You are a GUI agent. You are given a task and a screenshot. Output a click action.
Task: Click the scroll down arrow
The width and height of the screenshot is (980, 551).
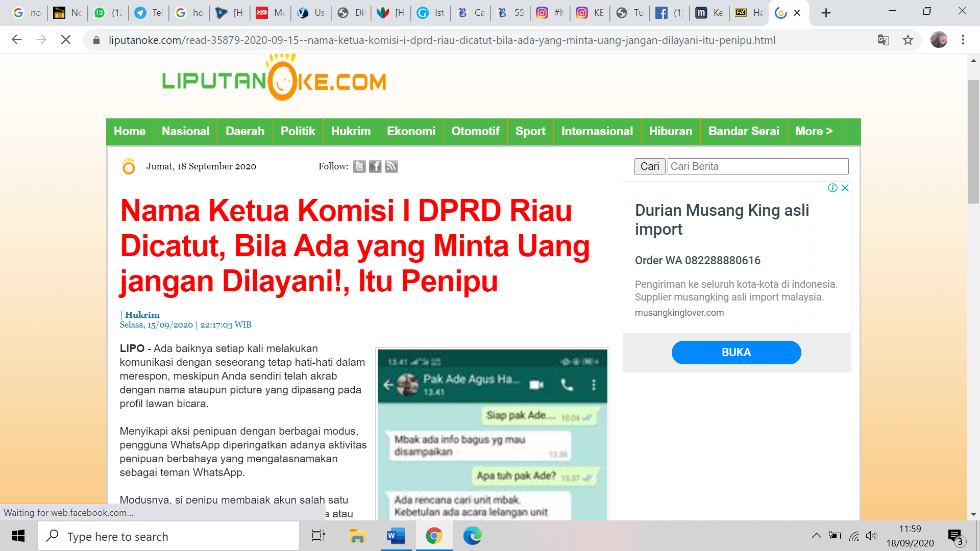tap(973, 514)
